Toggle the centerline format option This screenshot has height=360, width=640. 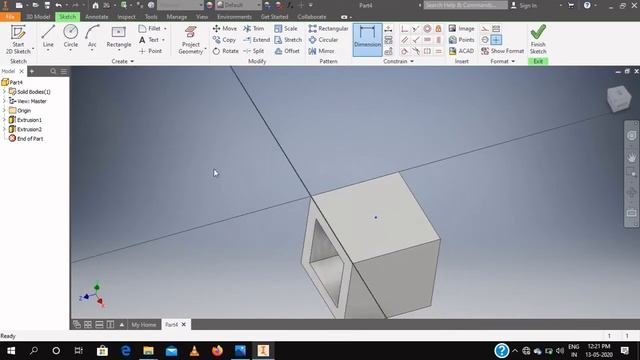coord(485,40)
